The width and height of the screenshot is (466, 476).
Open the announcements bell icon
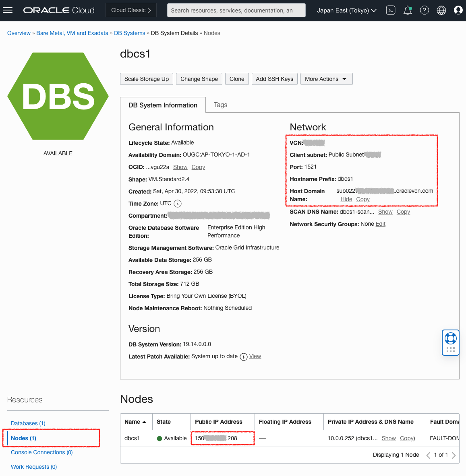coord(407,10)
